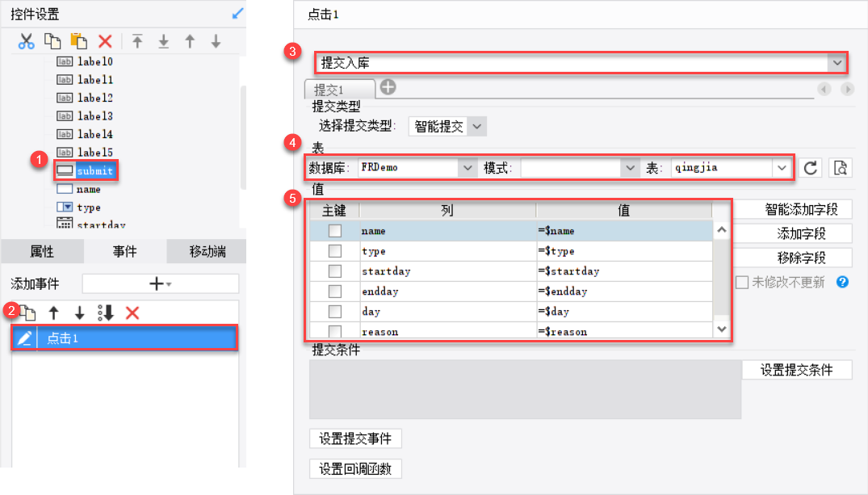Open the 添加事件 plus dropdown
Viewport: 868px width, 495px height.
pyautogui.click(x=161, y=283)
